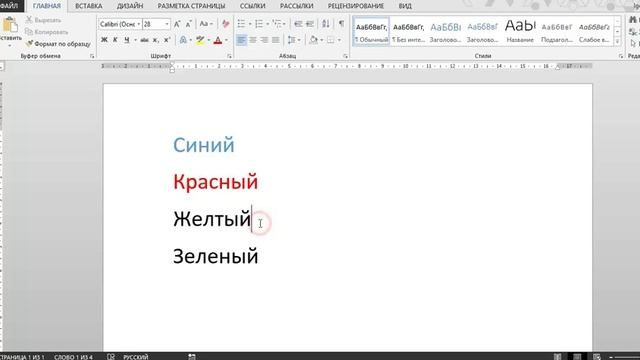Increase paragraph indent
Viewport: 640px width, 360px height.
coord(310,24)
